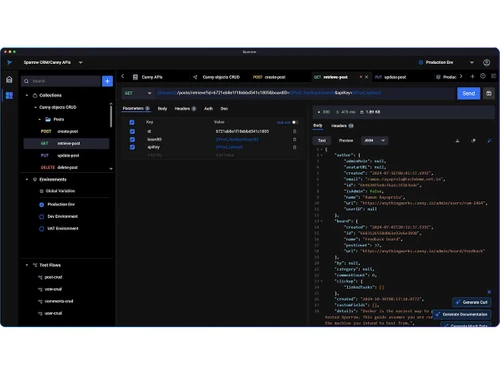Click the Environments stack icon
Viewport: 500px width, 375px height.
click(35, 179)
